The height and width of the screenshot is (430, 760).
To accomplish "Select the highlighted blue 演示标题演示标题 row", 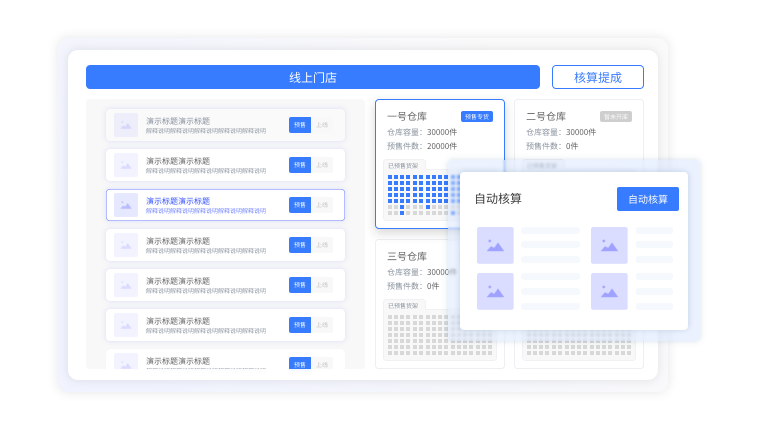I will pos(225,205).
